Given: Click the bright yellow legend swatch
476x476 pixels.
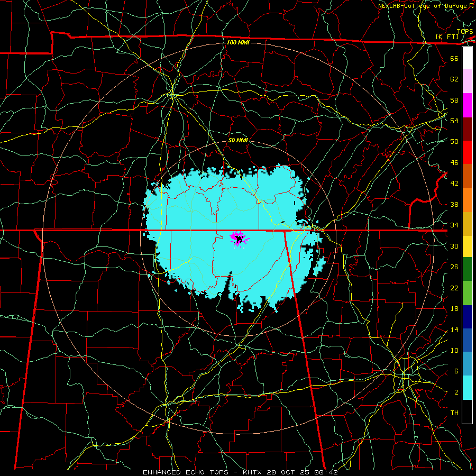Looking at the screenshot, I should [467, 246].
